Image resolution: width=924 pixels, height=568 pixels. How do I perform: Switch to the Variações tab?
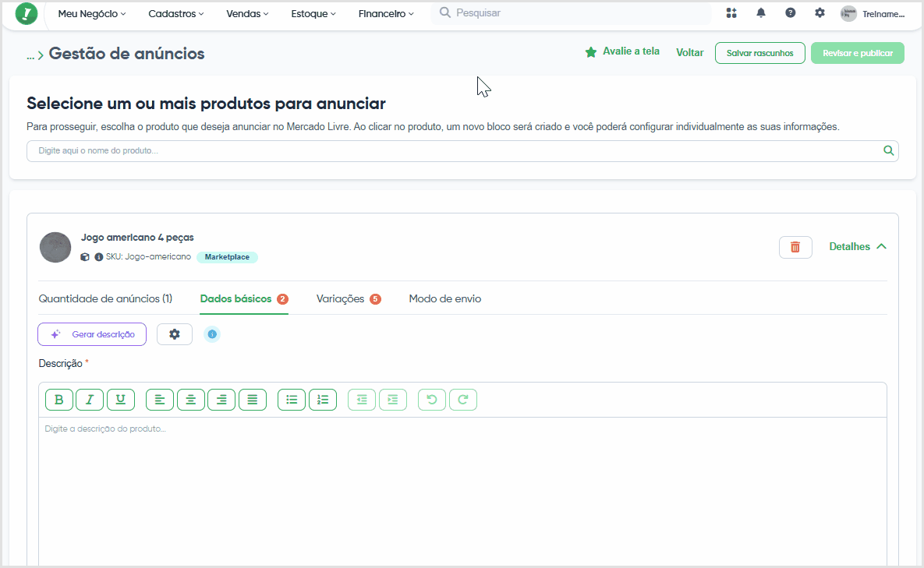click(349, 299)
